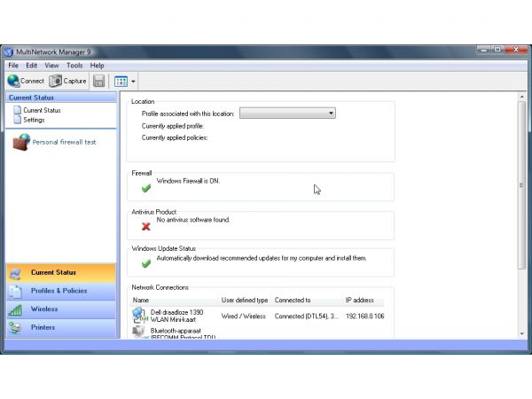Click the Capture camera icon
532x399 pixels.
(x=55, y=81)
